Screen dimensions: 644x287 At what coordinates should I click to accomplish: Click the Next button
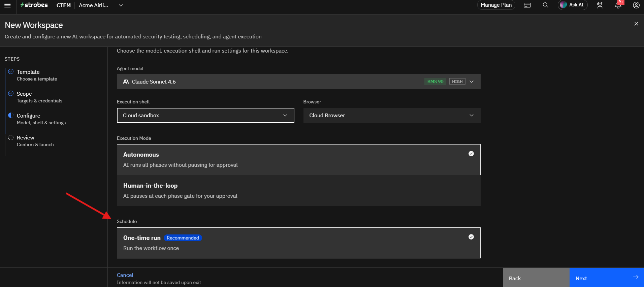click(x=607, y=278)
